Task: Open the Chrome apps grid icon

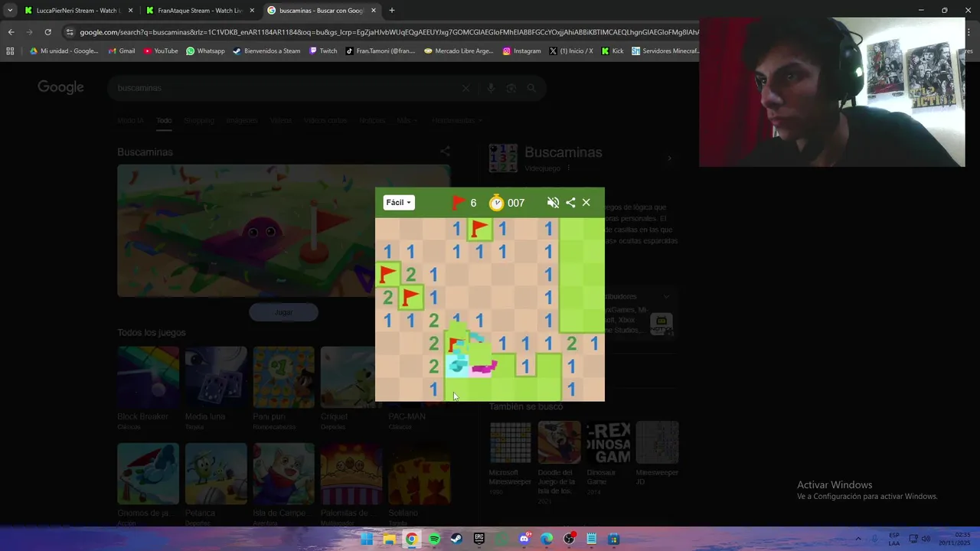Action: pos(10,51)
